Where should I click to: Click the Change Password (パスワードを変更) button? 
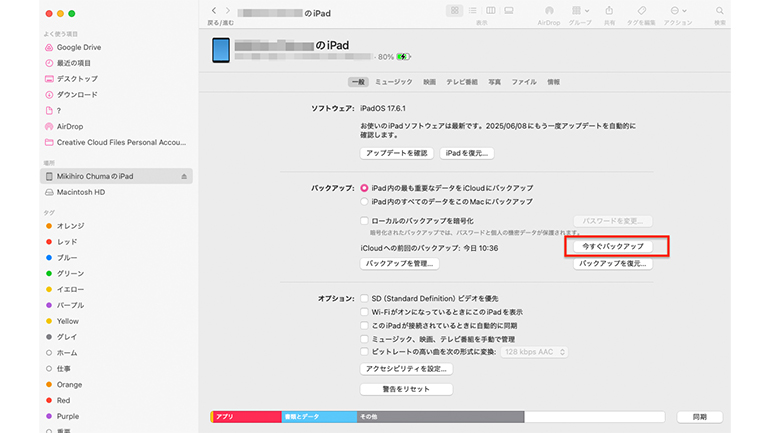coord(613,221)
